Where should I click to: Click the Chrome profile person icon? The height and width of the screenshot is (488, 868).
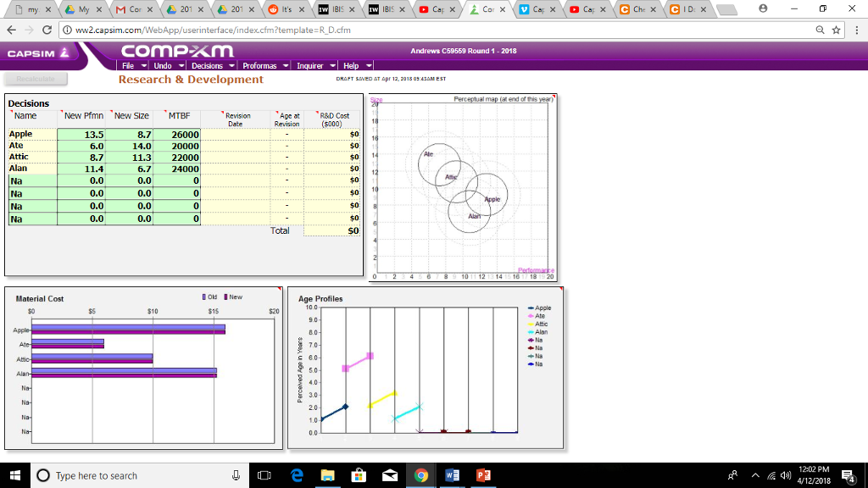click(x=762, y=8)
